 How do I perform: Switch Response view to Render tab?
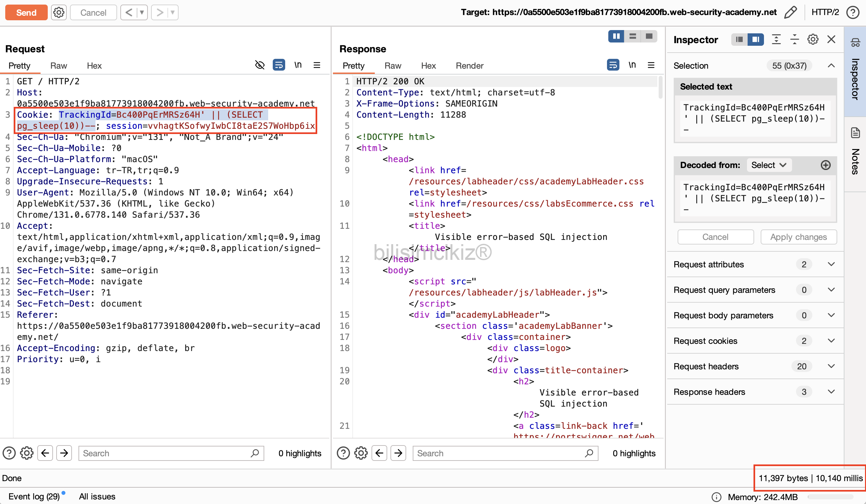click(x=469, y=66)
